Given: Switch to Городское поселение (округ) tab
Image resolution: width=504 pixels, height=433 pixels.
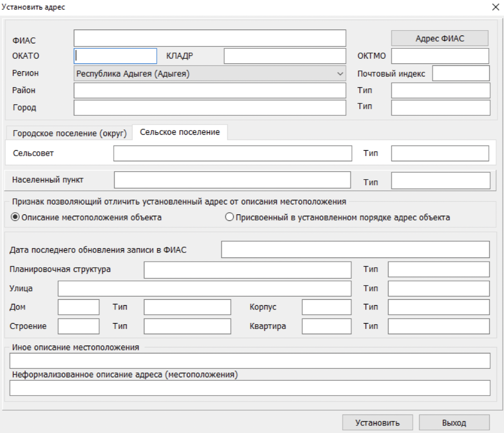Looking at the screenshot, I should [x=70, y=133].
